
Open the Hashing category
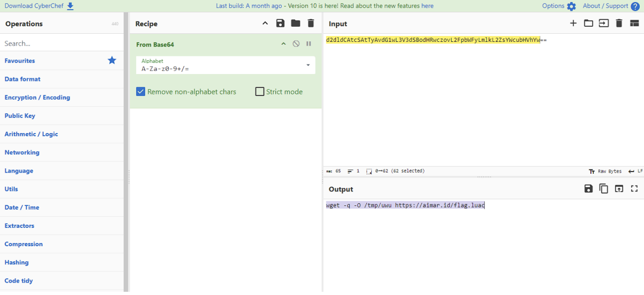(62, 262)
